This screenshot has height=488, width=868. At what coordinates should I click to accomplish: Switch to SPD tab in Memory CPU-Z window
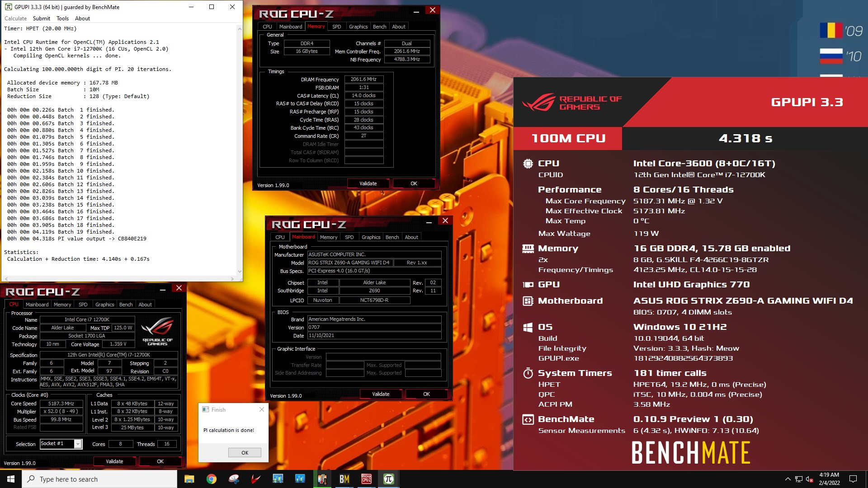(x=337, y=27)
